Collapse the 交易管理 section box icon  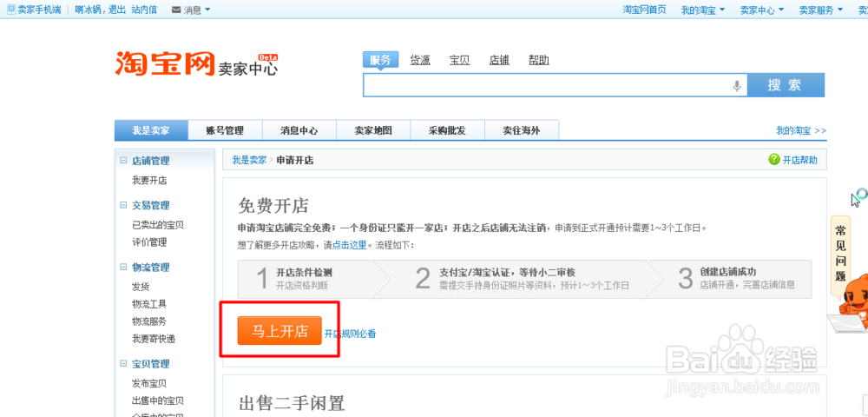click(123, 205)
